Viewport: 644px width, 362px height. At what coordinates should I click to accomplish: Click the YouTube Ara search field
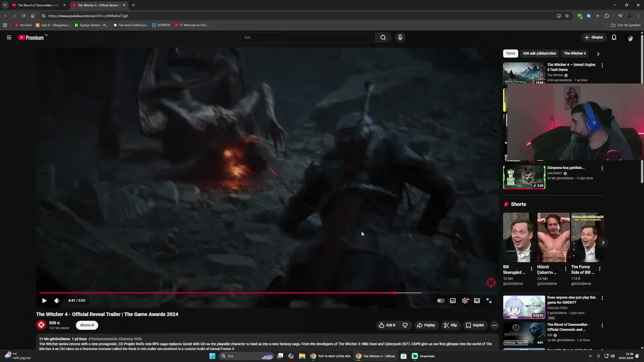[307, 37]
